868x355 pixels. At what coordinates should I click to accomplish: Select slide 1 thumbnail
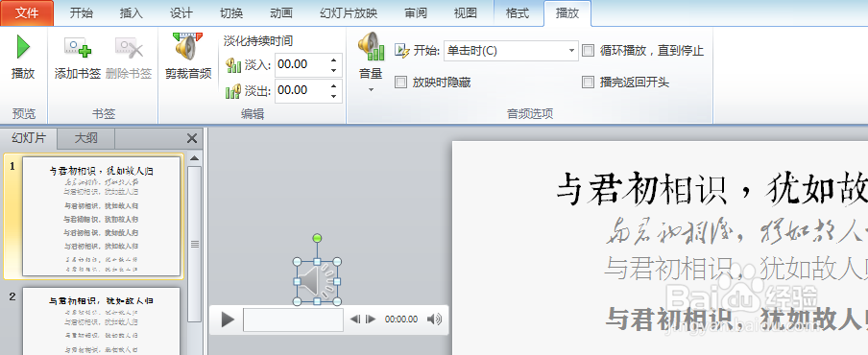coord(102,216)
